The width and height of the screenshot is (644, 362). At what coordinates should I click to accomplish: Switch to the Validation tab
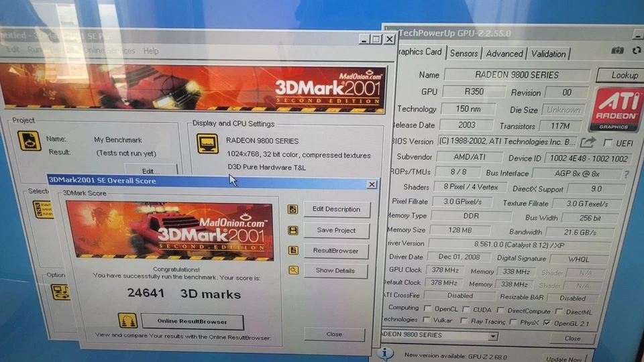548,54
